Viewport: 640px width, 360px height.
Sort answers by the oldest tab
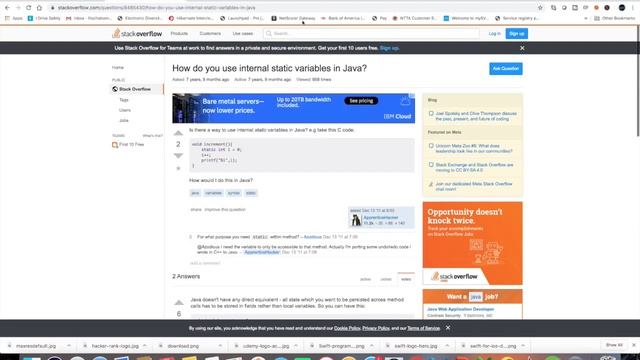(386, 279)
